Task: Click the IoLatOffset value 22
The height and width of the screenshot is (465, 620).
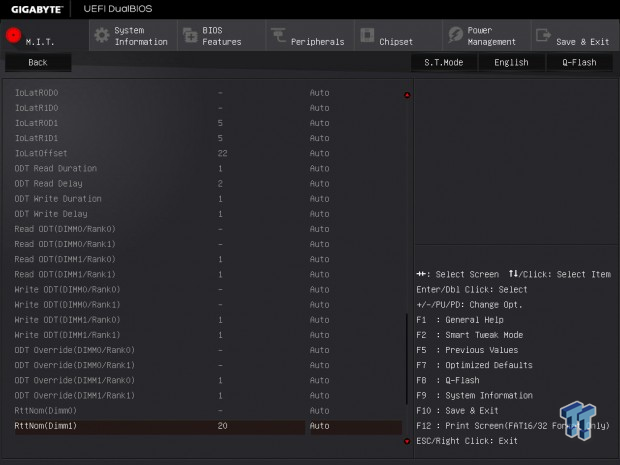Action: (x=222, y=153)
